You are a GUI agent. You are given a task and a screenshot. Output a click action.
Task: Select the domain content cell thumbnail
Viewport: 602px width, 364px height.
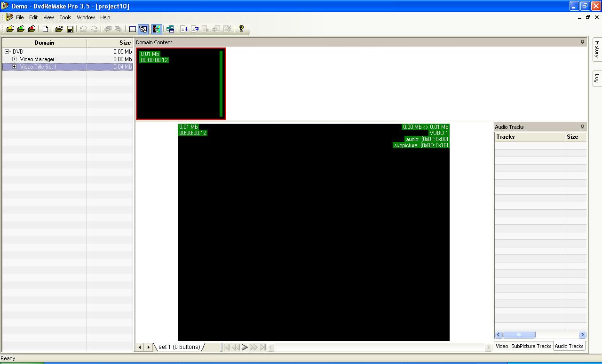point(181,84)
